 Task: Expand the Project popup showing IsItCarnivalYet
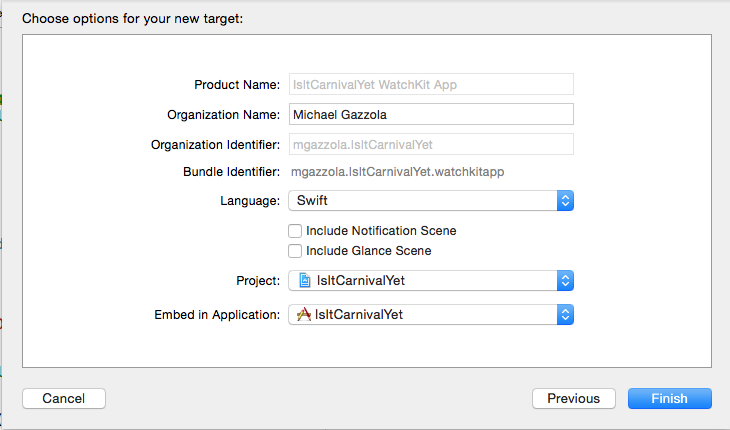(430, 281)
